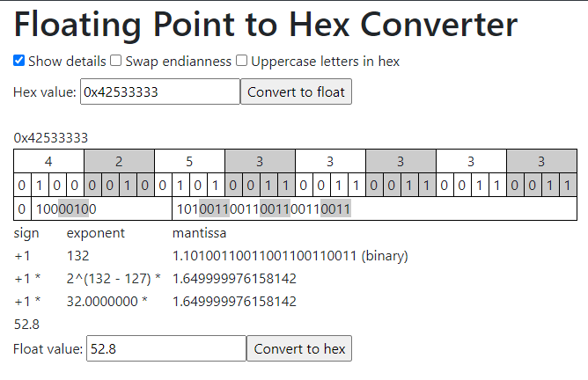Screen dimensions: 588x380
Task: Select the hex digit 5 cell
Action: pos(189,162)
